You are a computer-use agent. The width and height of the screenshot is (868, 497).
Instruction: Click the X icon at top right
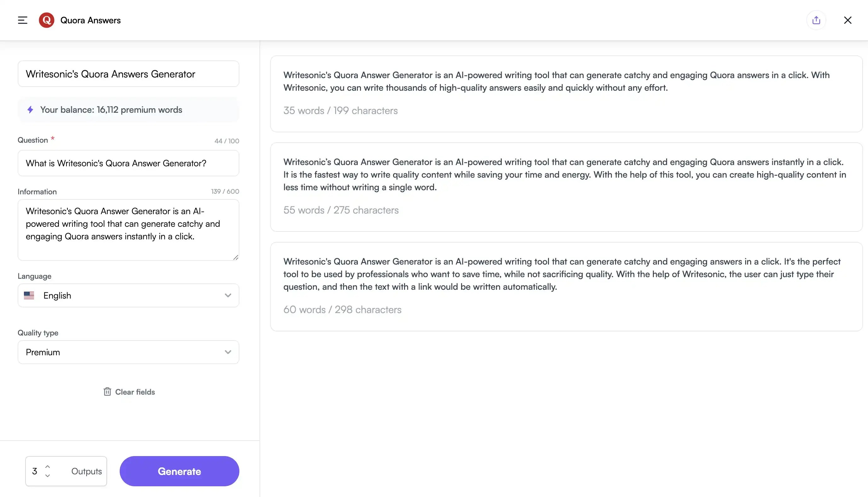coord(848,20)
